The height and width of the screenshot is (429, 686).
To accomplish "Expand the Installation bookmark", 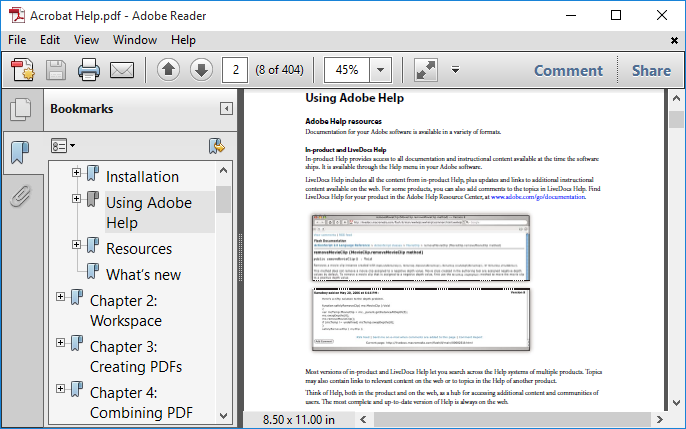I will tap(76, 172).
